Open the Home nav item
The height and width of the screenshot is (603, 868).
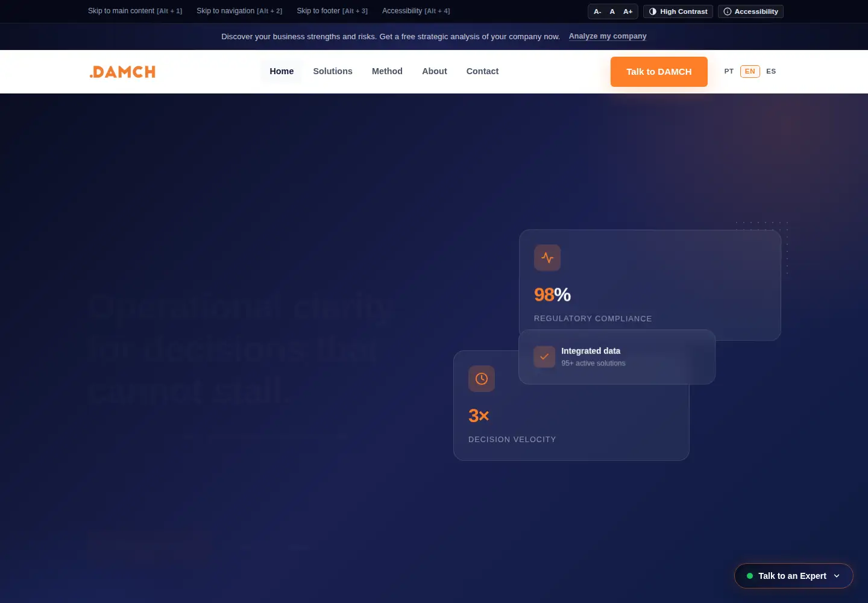pos(281,71)
